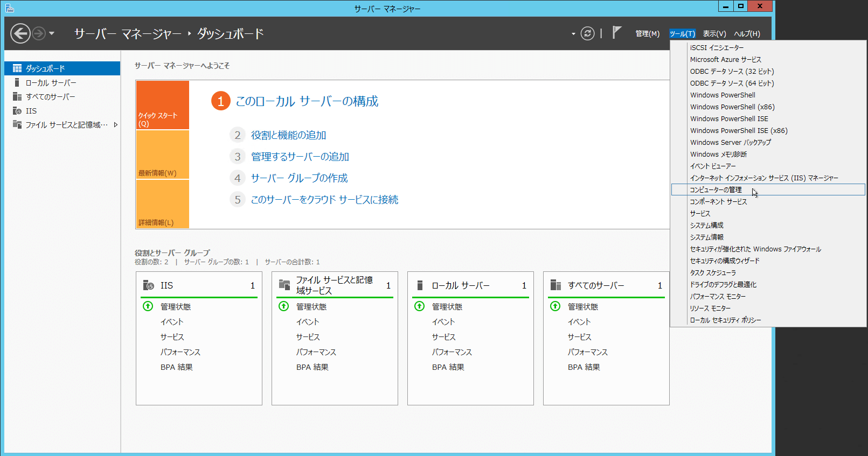Viewport: 868px width, 456px height.
Task: Select iSCSI イニシエーター from tools menu
Action: (x=768, y=47)
